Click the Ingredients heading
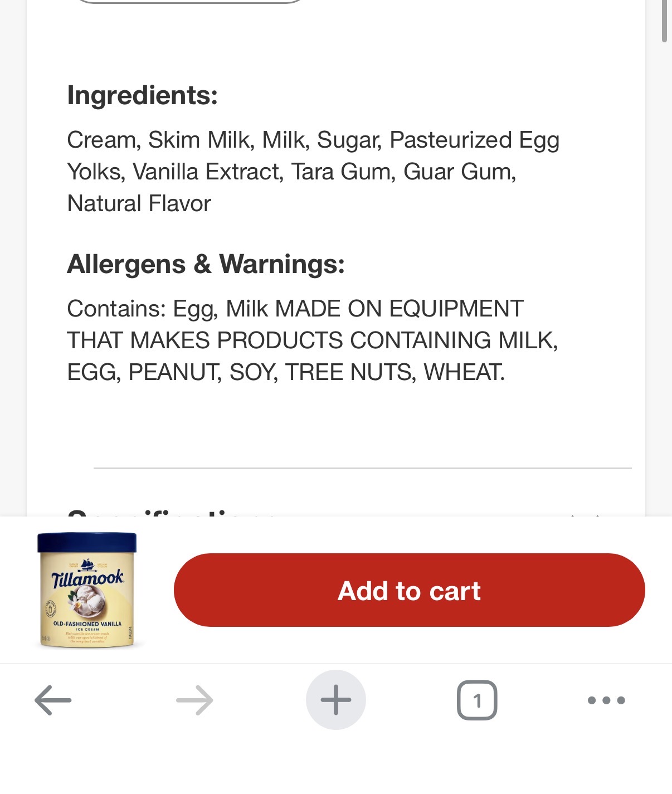This screenshot has height=794, width=672. [x=142, y=95]
